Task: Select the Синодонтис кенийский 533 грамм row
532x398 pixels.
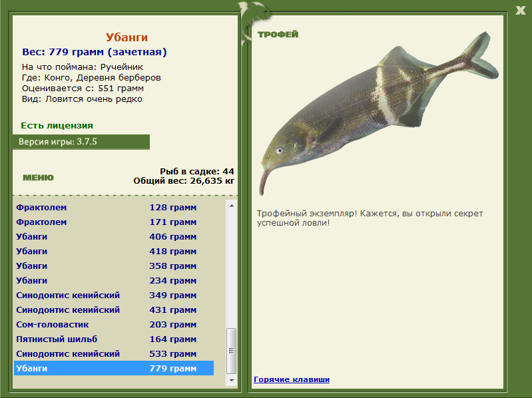Action: click(114, 353)
